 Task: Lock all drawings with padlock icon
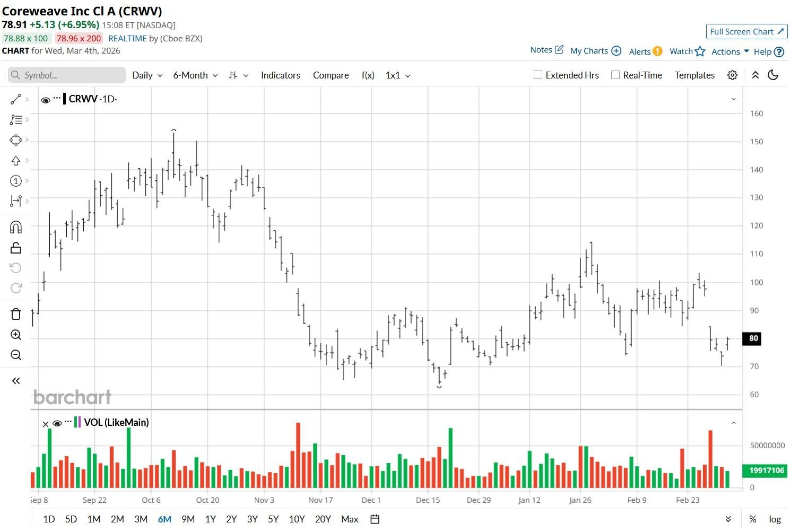(x=16, y=248)
